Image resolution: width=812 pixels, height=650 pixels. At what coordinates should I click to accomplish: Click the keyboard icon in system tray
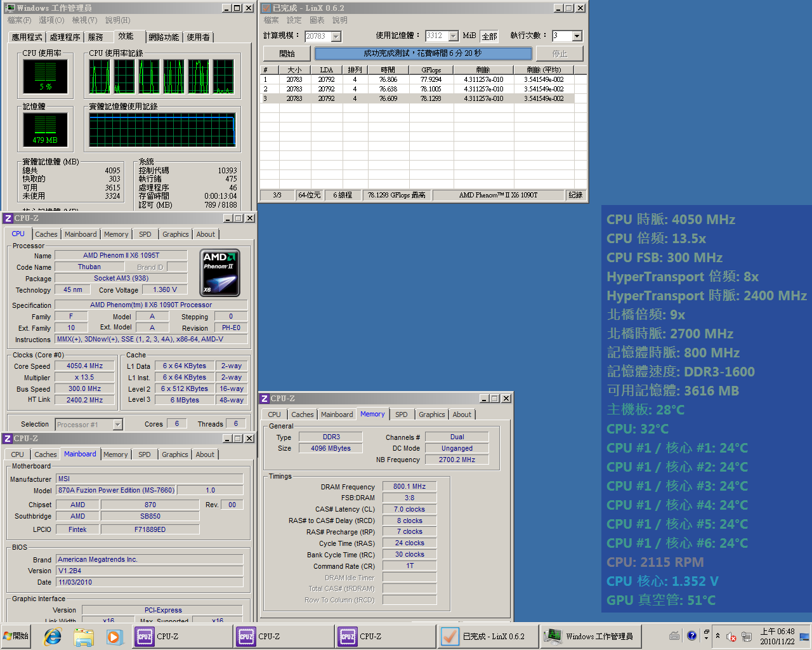pos(674,636)
